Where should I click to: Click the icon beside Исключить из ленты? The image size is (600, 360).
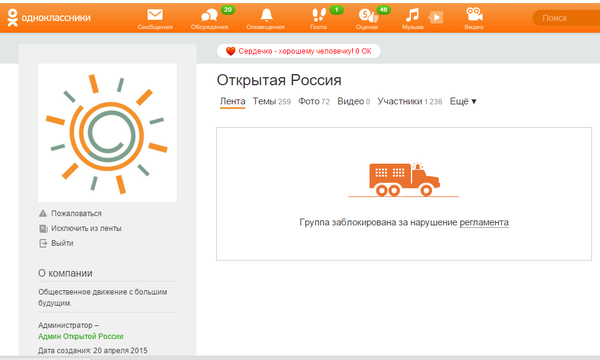click(43, 228)
